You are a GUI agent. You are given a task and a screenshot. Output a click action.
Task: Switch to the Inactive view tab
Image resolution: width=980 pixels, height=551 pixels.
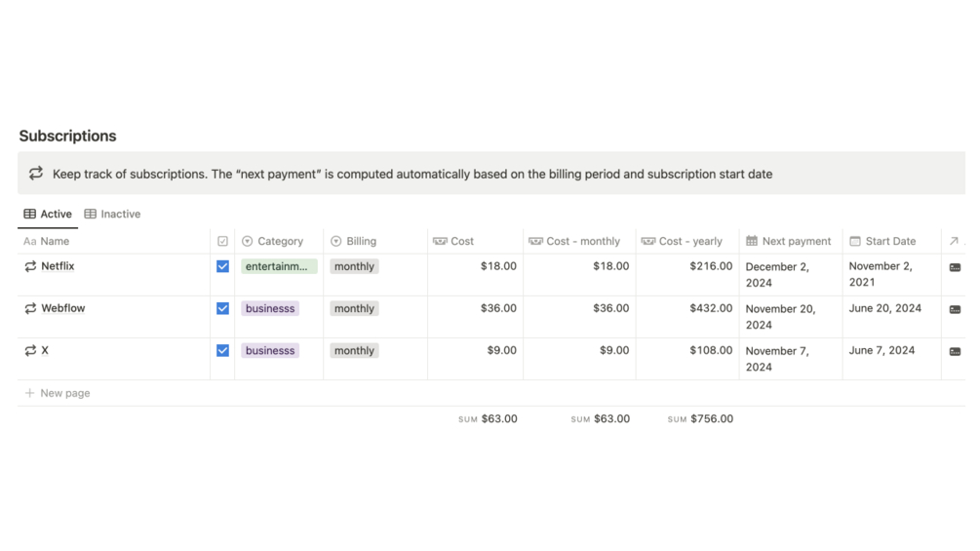pos(112,214)
